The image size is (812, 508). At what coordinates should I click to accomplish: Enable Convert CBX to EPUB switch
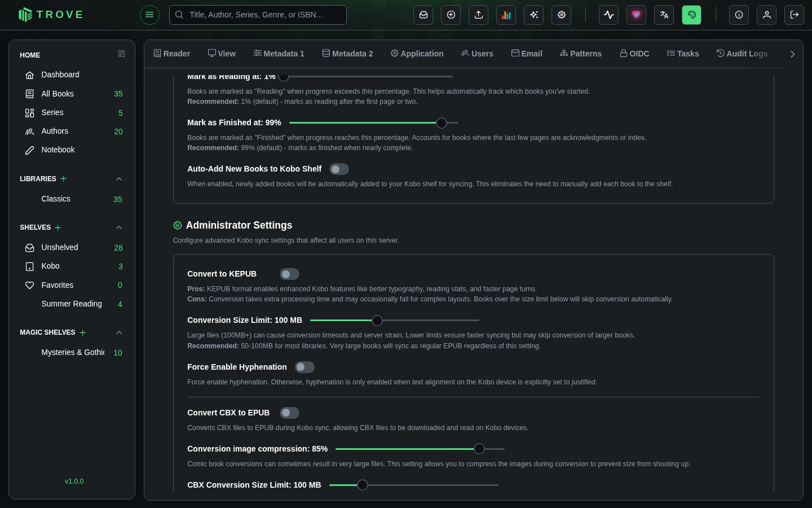pos(289,413)
